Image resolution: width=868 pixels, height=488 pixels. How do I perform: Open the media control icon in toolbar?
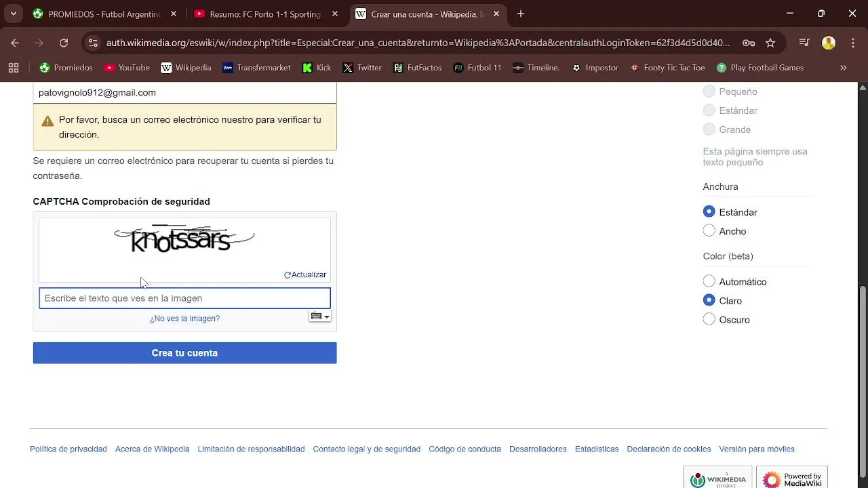(804, 43)
